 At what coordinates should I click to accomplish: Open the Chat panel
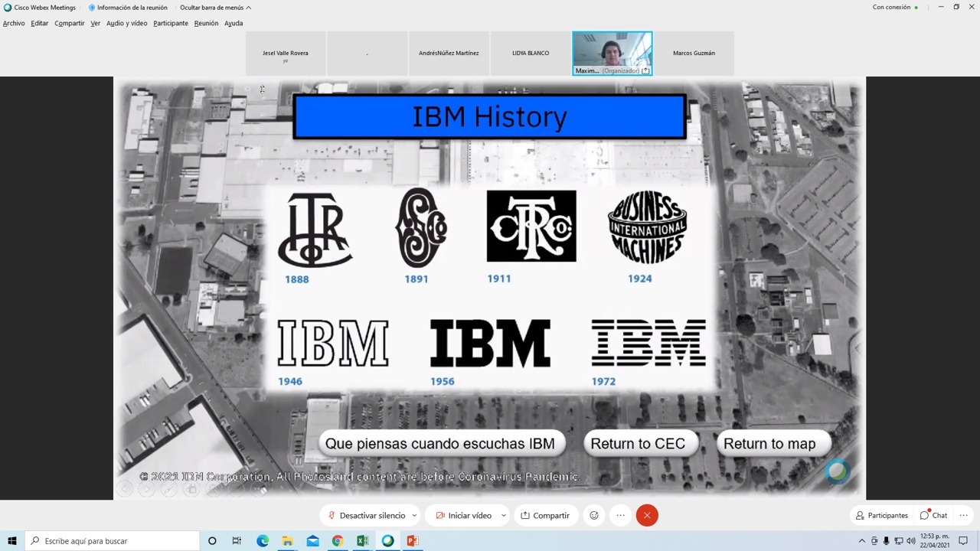[933, 515]
